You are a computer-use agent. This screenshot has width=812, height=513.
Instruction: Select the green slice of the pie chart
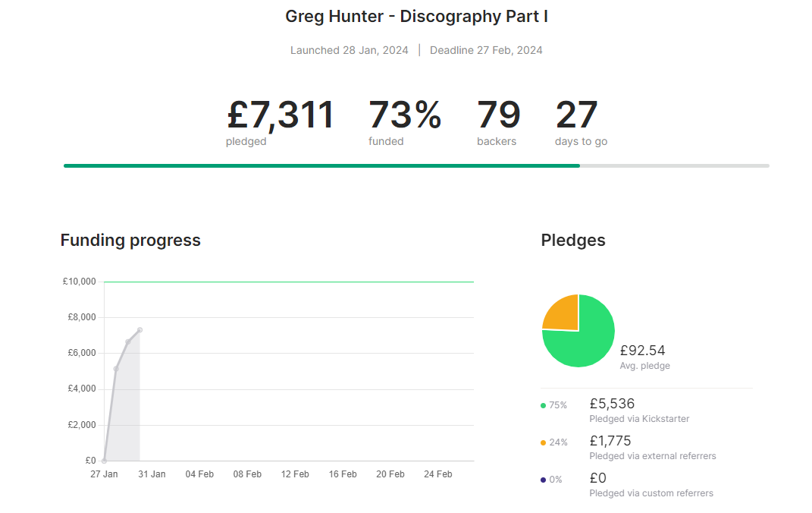click(x=584, y=341)
